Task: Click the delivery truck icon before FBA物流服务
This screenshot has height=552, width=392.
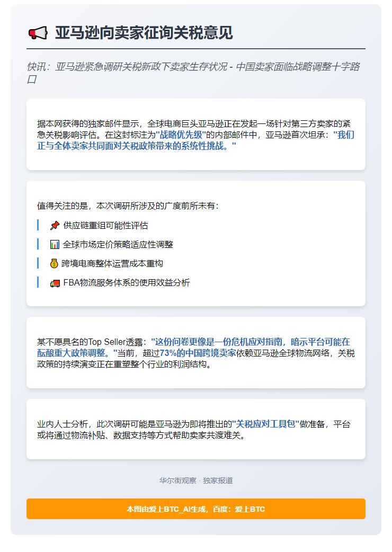Action: pyautogui.click(x=55, y=283)
